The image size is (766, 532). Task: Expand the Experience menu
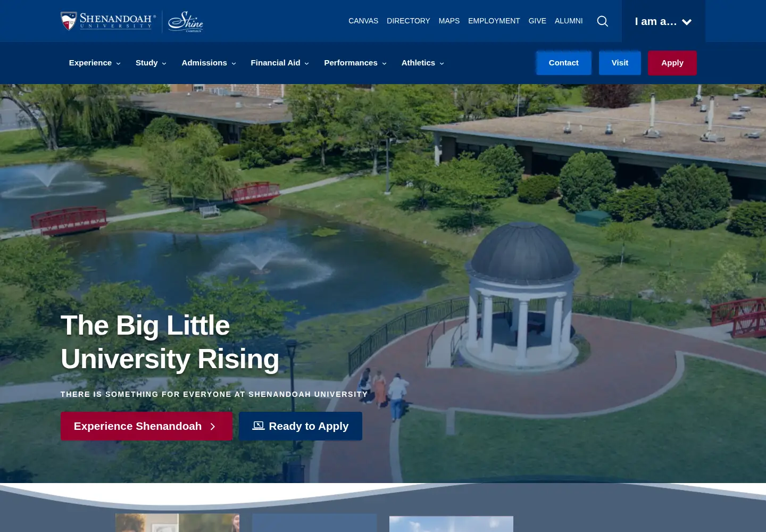point(95,63)
